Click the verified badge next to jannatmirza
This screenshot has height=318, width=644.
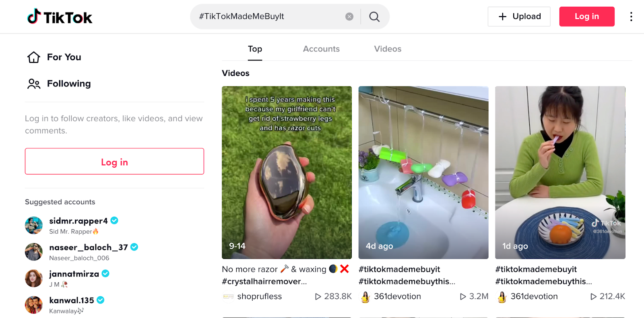(105, 273)
